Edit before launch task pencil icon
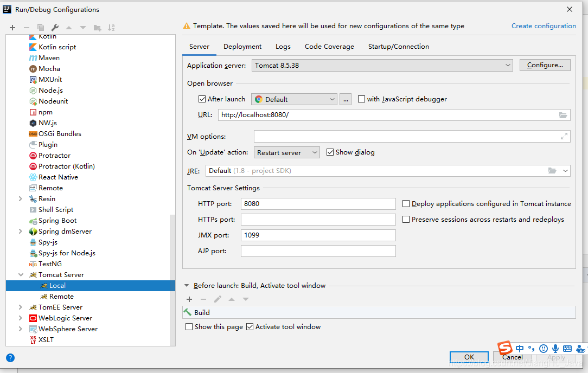This screenshot has width=588, height=373. [218, 299]
